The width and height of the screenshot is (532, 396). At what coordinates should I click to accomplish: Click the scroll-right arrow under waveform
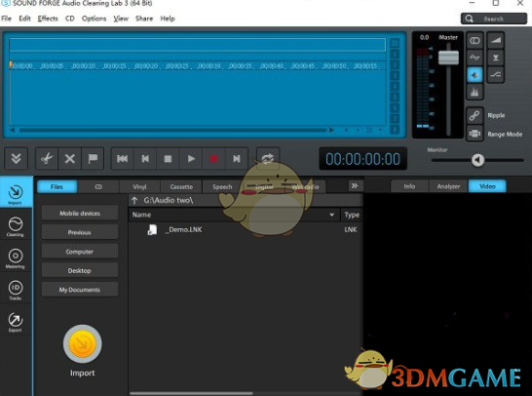tap(331, 130)
